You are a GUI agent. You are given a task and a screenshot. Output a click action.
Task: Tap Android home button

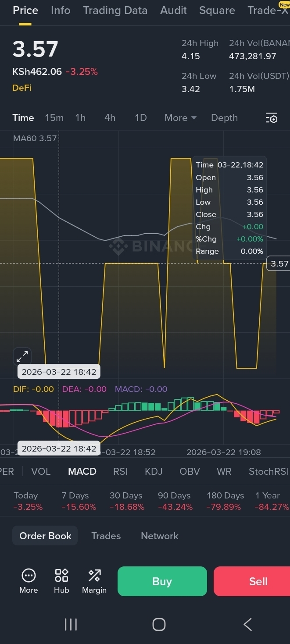159,624
